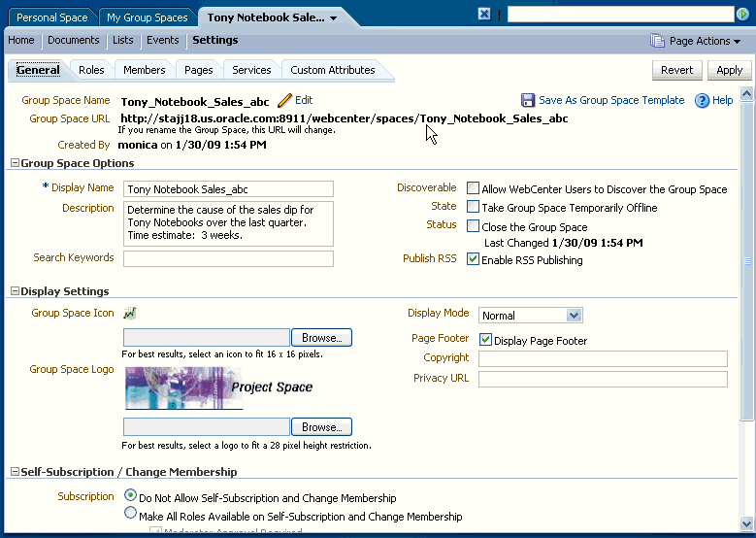Screen dimensions: 756x538
Task: Click the X icon beside the search box
Action: click(484, 14)
